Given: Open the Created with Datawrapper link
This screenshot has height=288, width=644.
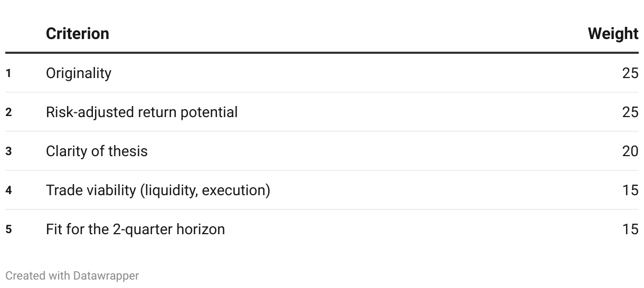Looking at the screenshot, I should pos(72,275).
